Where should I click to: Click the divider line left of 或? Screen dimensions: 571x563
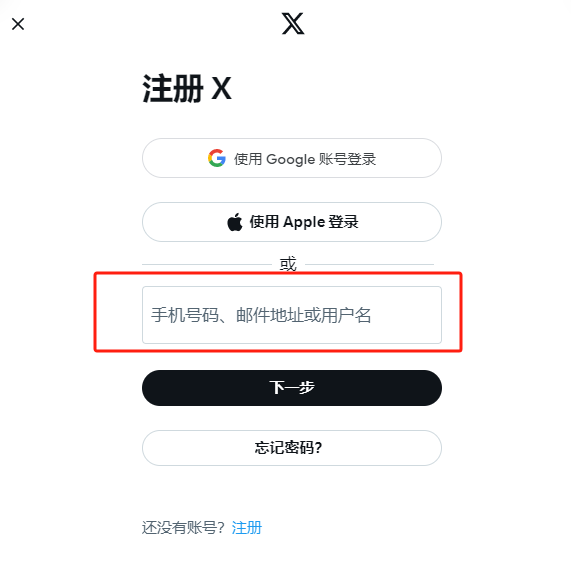tap(207, 264)
